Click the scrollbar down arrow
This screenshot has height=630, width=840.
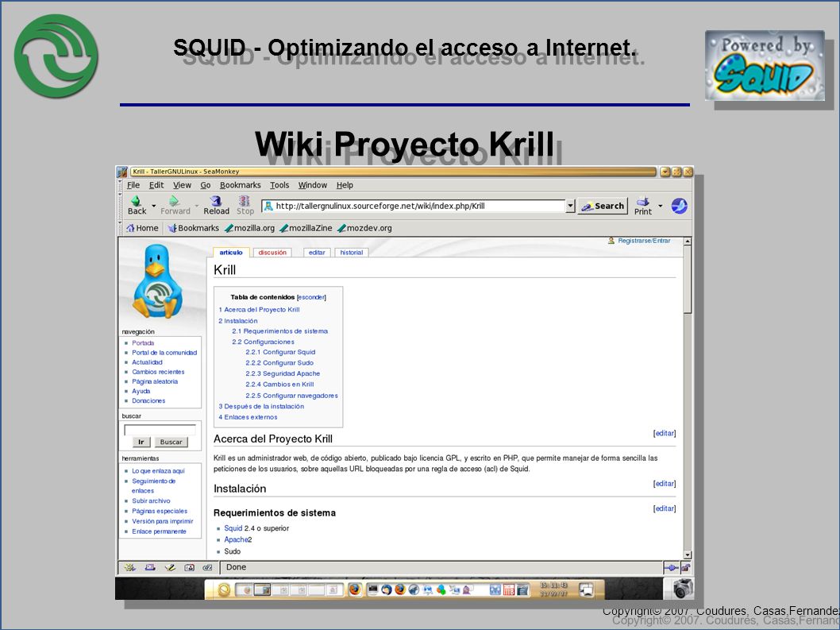coord(688,555)
